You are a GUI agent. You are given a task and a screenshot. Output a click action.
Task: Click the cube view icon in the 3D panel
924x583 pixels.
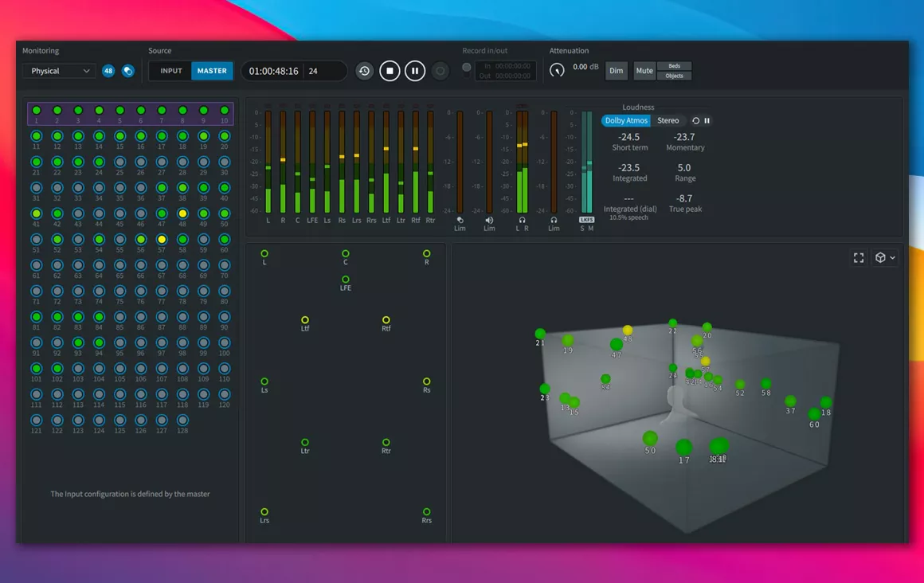pyautogui.click(x=879, y=257)
